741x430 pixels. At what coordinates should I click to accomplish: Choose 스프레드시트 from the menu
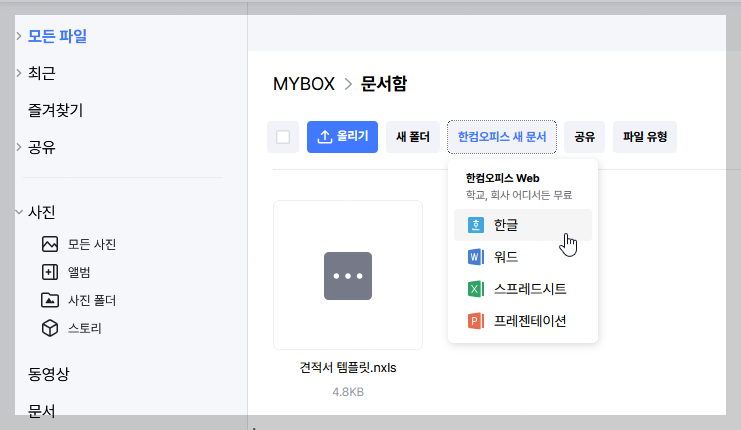pos(523,289)
